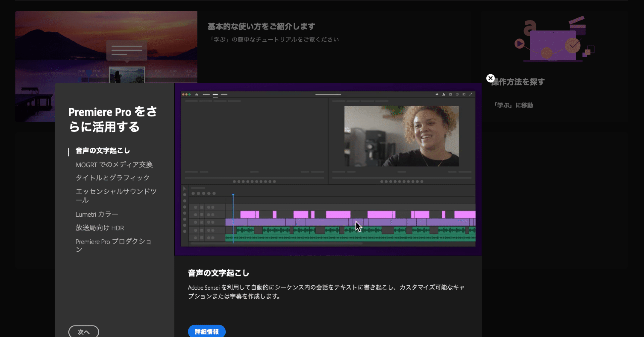Screen dimensions: 644x337
Task: Switch to タイトルとグラフィック topic
Action: 113,178
